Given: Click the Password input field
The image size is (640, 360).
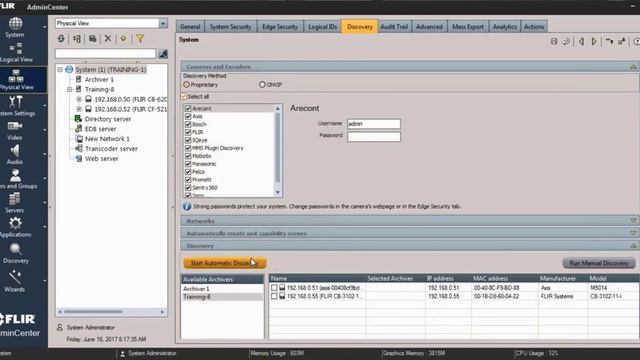Looking at the screenshot, I should pos(374,136).
